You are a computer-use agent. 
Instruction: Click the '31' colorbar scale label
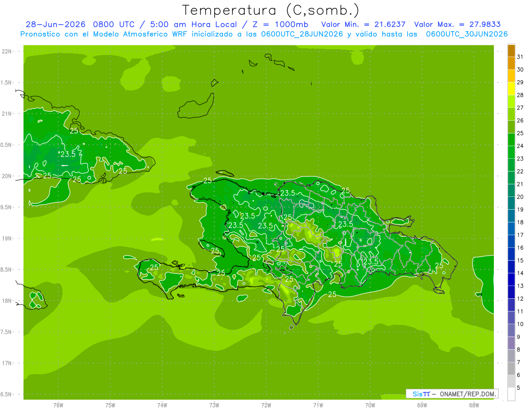pos(520,57)
